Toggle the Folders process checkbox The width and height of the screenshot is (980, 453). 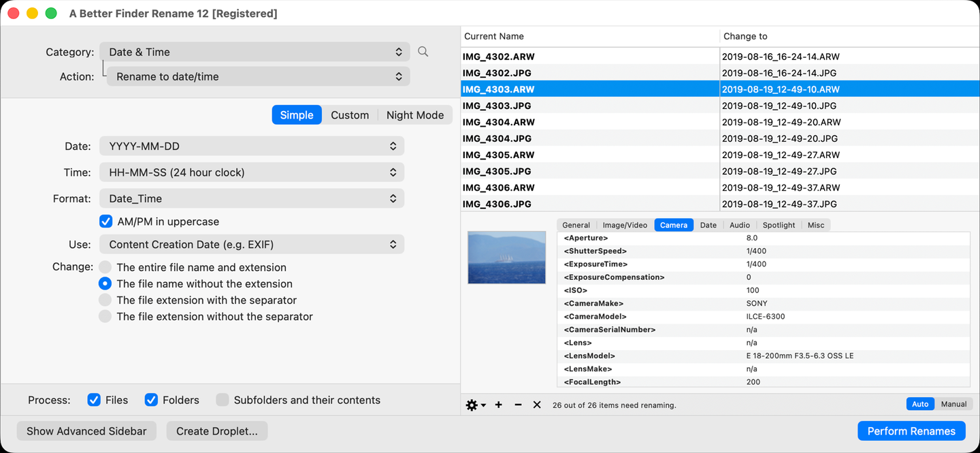pos(151,400)
